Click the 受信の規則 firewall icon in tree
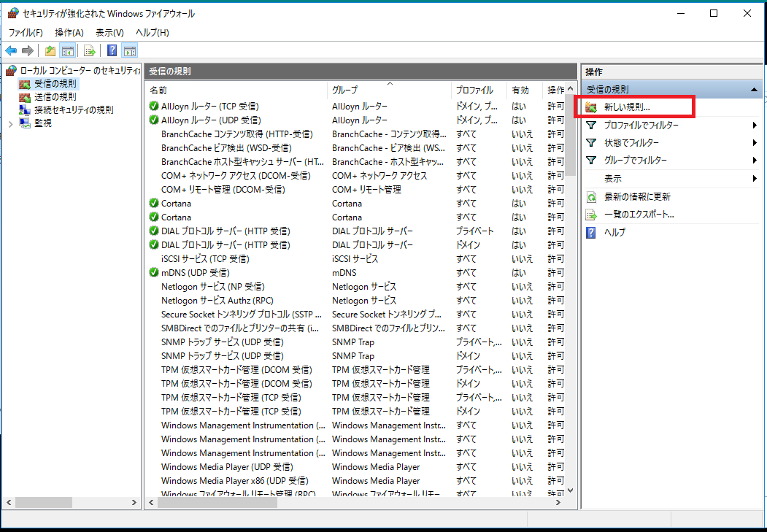Image resolution: width=767 pixels, height=532 pixels. [25, 84]
